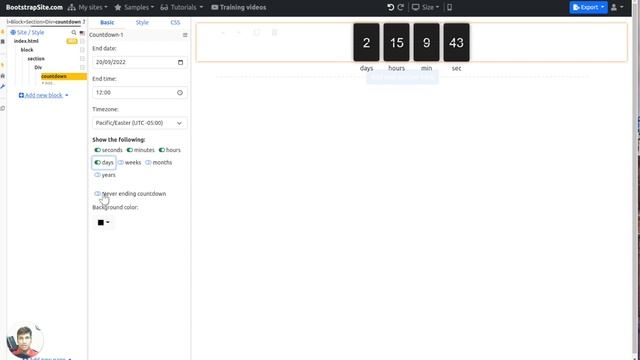Image resolution: width=640 pixels, height=360 pixels.
Task: Open the End time clock picker icon
Action: [x=180, y=93]
